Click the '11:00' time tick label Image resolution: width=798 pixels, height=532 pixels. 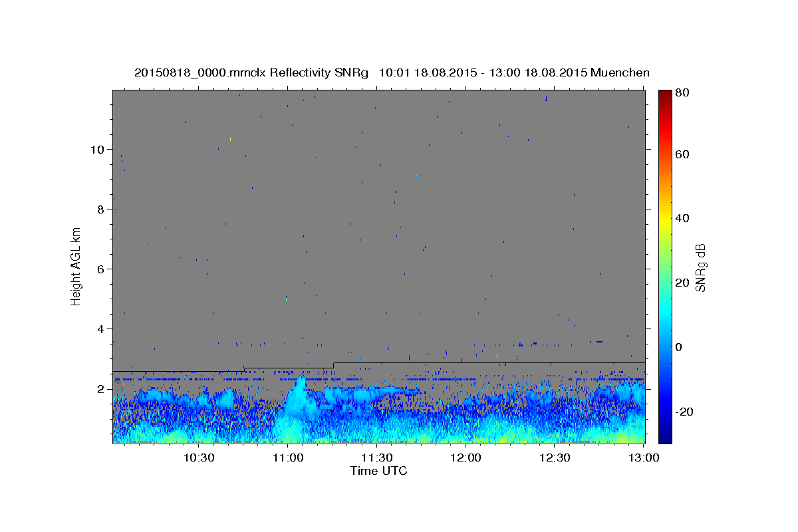point(287,458)
